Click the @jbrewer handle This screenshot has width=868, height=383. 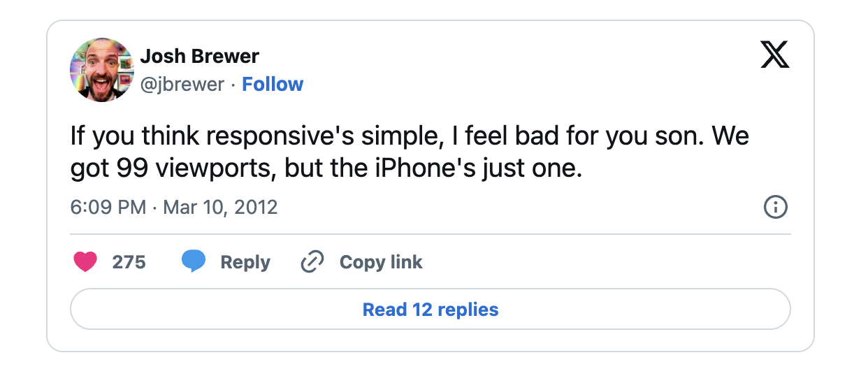[182, 85]
